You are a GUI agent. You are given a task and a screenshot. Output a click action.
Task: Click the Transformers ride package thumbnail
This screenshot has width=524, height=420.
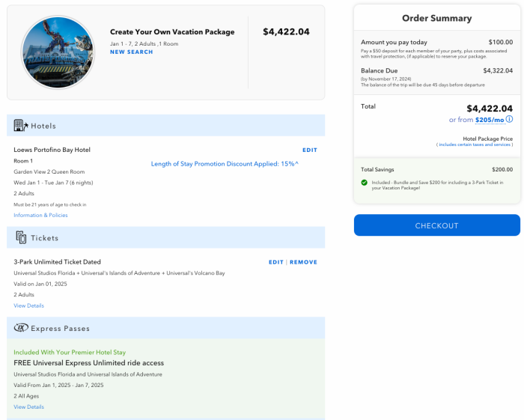(58, 52)
